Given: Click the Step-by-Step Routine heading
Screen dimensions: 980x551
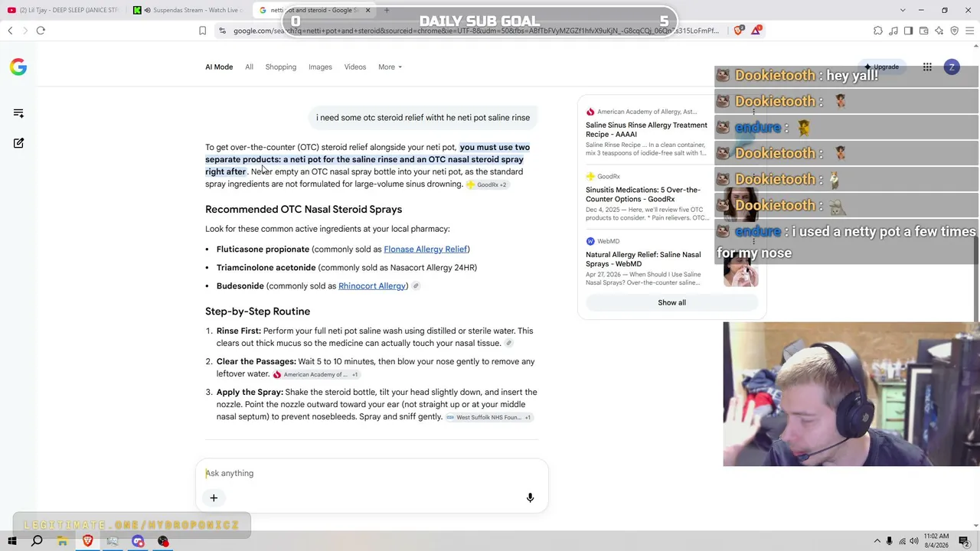Looking at the screenshot, I should coord(257,311).
